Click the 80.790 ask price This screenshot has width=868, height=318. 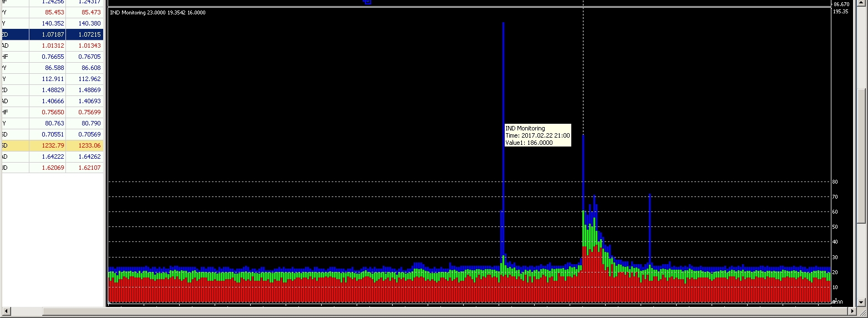click(x=85, y=123)
